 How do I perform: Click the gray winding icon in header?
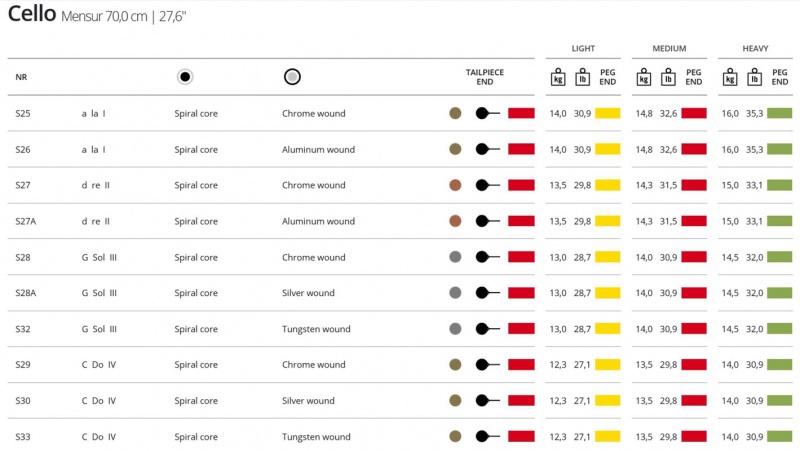click(x=292, y=77)
